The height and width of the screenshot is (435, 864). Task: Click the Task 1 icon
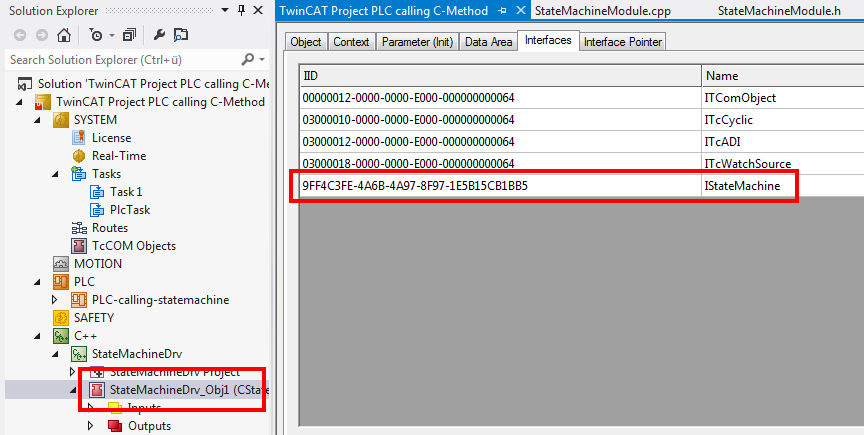96,192
